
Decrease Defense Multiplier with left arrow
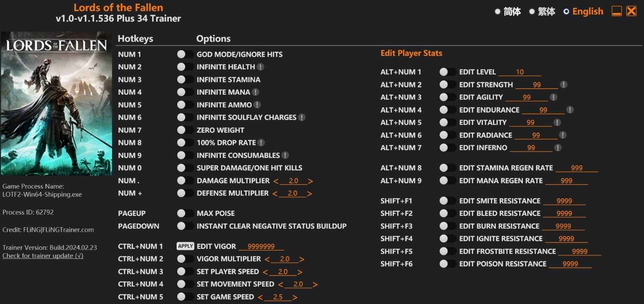pos(275,194)
